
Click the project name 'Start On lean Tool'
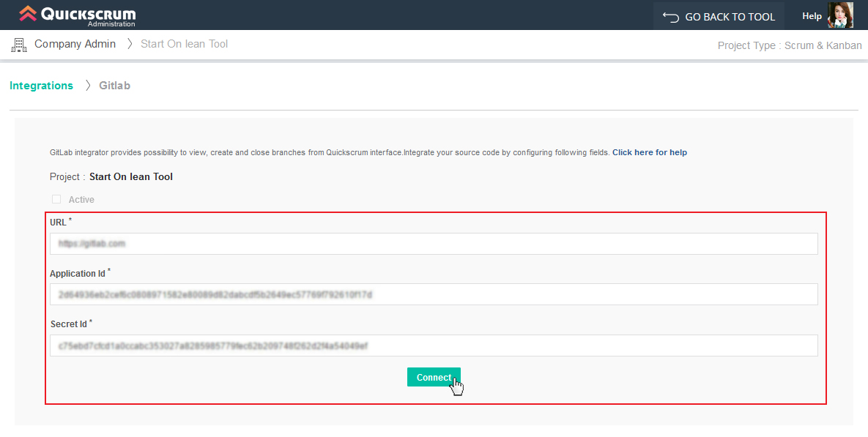[x=131, y=177]
